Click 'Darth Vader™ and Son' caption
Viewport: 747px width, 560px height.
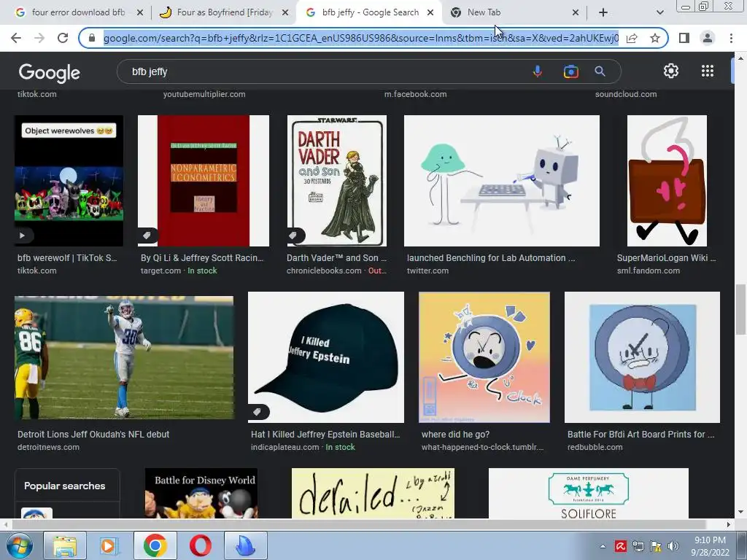tap(336, 258)
